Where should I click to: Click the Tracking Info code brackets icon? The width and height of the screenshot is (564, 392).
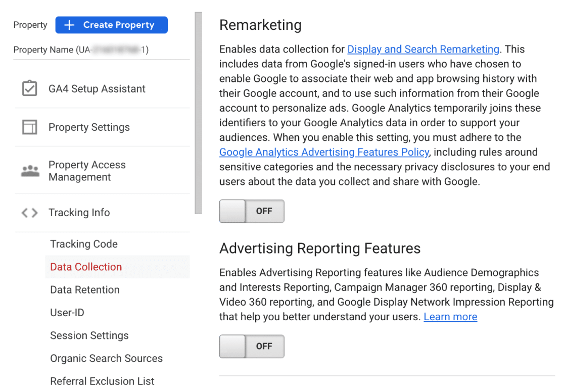click(29, 213)
